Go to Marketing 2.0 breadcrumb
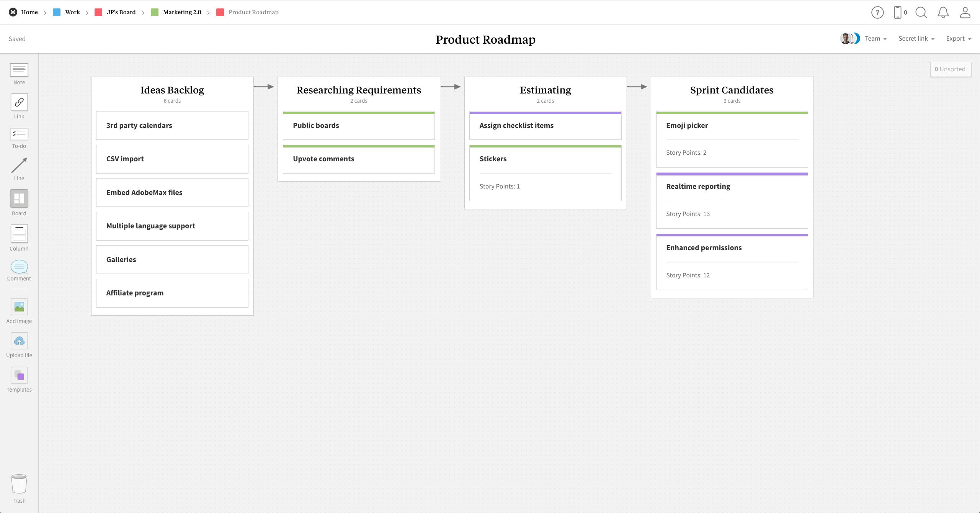Image resolution: width=980 pixels, height=513 pixels. coord(182,12)
